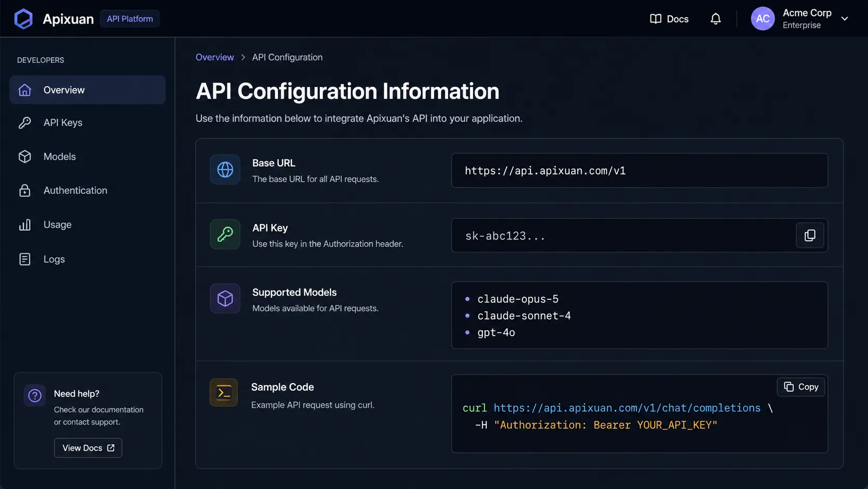Click the Sample Code label

[282, 387]
